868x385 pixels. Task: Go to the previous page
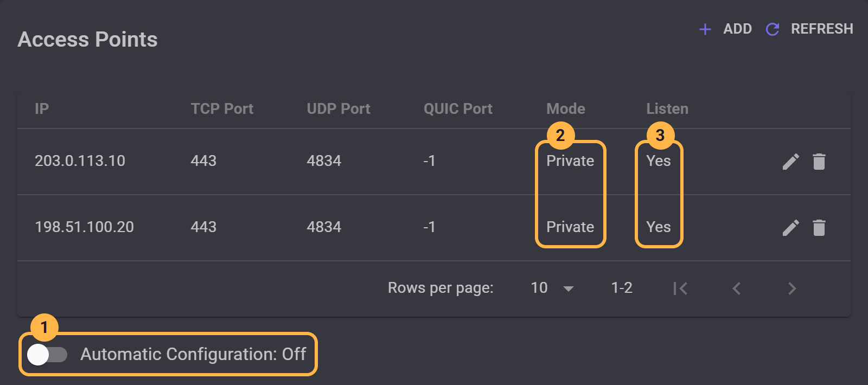(x=736, y=288)
